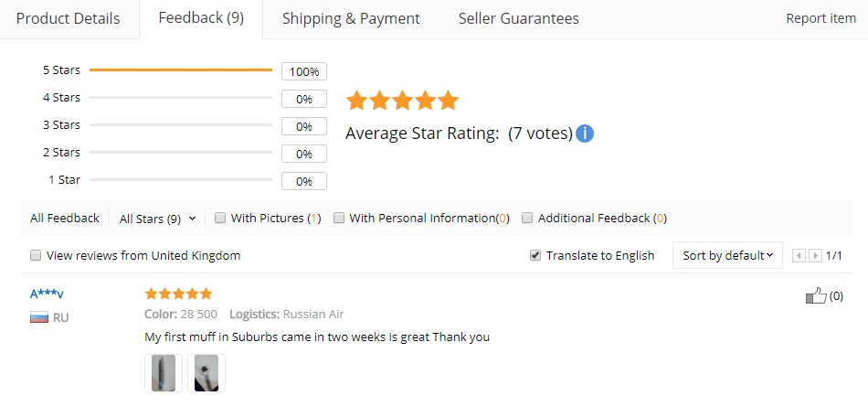Toggle the Additional Feedback checkbox

527,218
